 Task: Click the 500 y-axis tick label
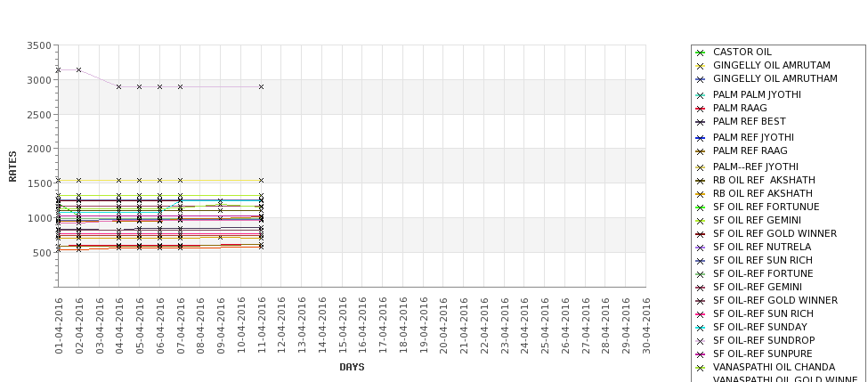[x=42, y=253]
